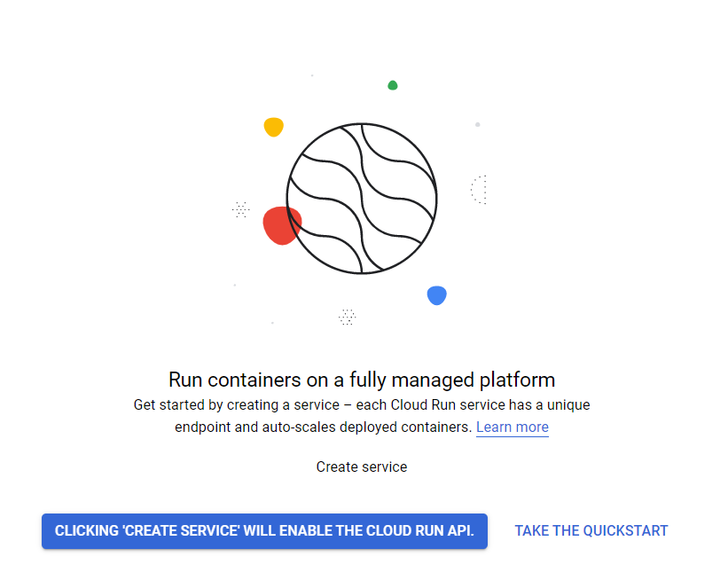The image size is (720, 588).
Task: Click the globe illustration with wavy lines
Action: coord(362,199)
